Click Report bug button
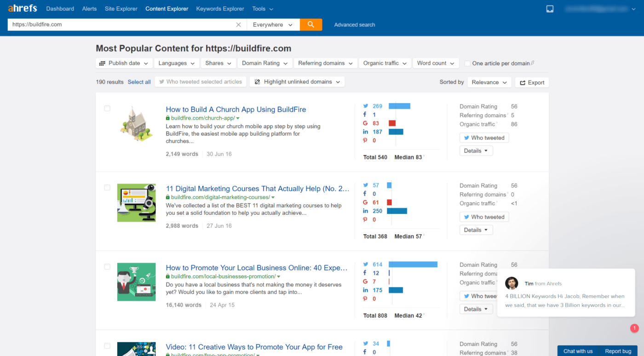Screen dimensions: 644x356 pos(618,351)
